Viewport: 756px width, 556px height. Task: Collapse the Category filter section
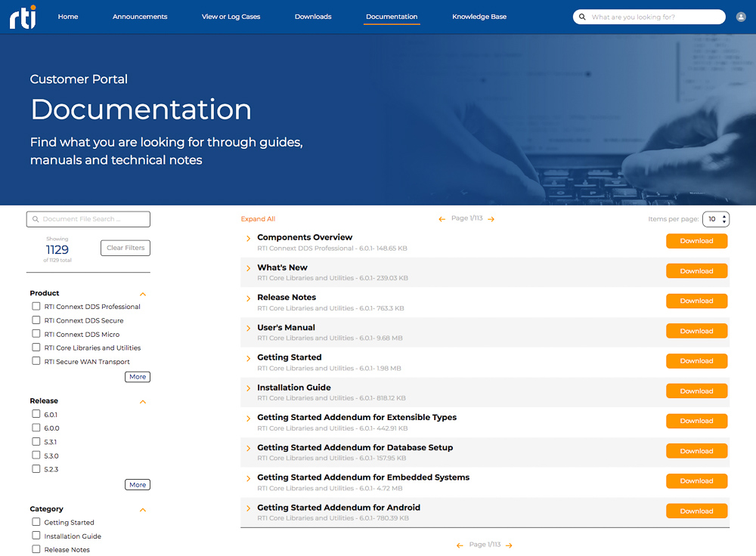(x=143, y=510)
